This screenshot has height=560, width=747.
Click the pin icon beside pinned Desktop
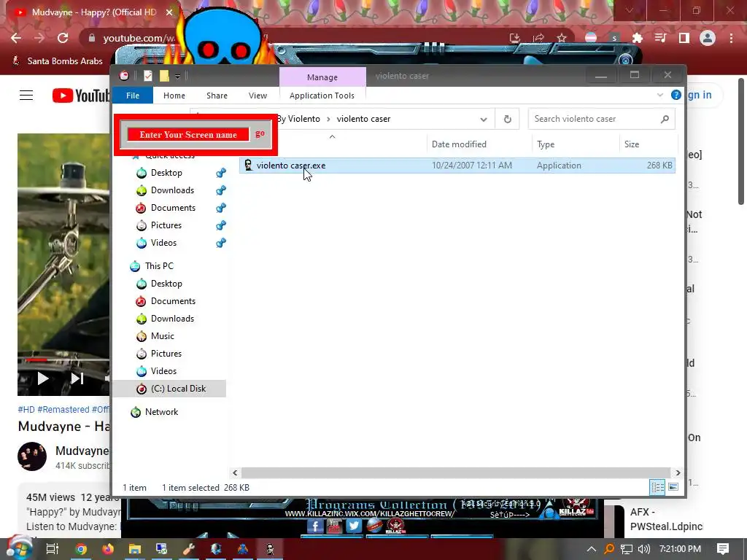coord(220,173)
